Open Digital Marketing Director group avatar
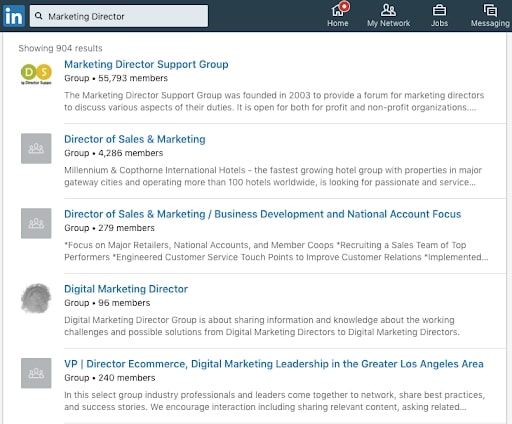Viewport: 512px width, 424px height. coord(36,298)
